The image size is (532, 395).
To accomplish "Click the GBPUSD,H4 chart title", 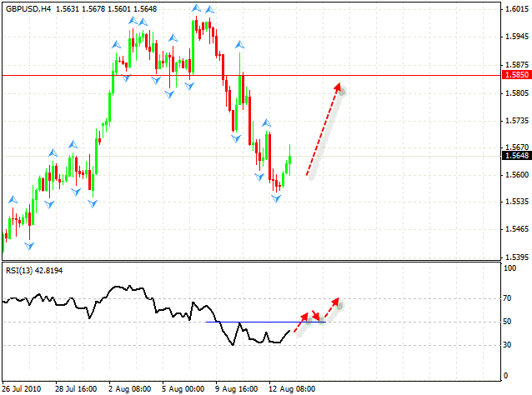I will pos(28,9).
